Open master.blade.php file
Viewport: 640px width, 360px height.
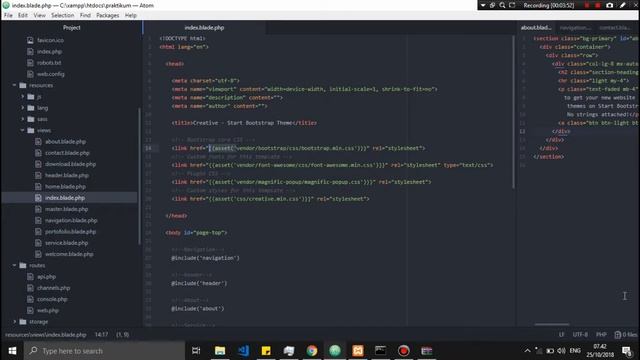(67, 209)
